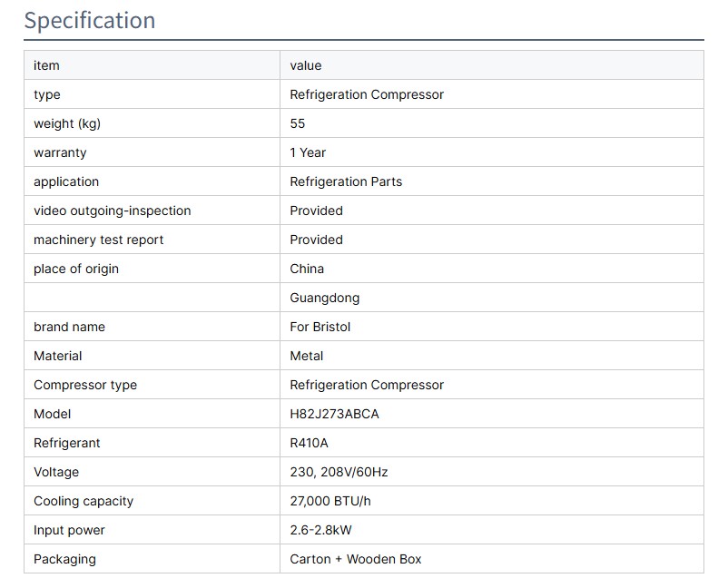The width and height of the screenshot is (718, 588).
Task: Select the weight value 55
Action: pyautogui.click(x=298, y=123)
